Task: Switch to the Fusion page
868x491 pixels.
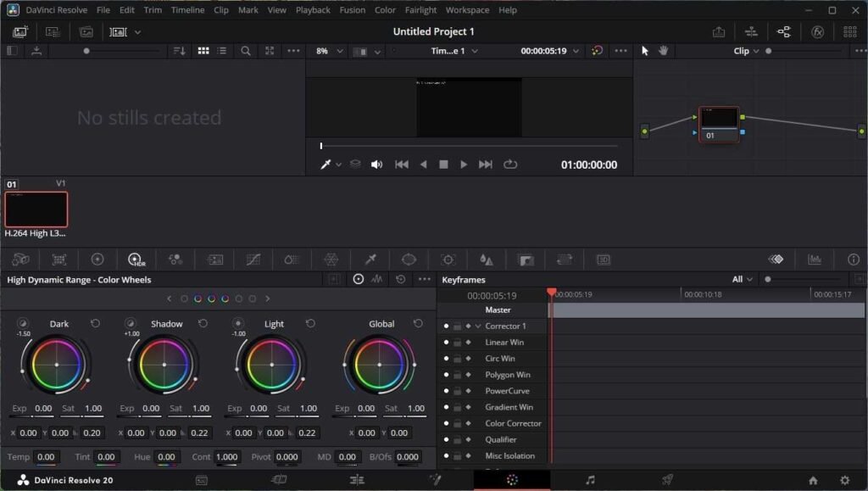Action: (435, 479)
